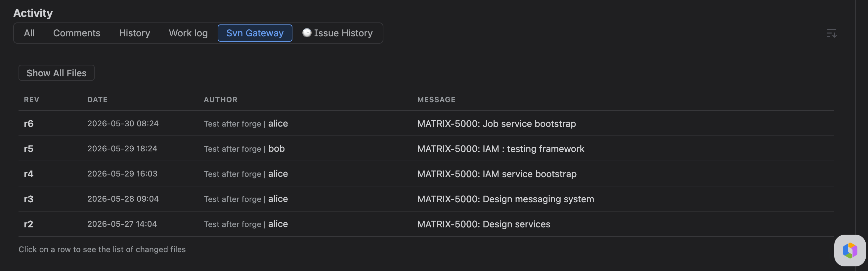Open the History tab

[x=134, y=33]
